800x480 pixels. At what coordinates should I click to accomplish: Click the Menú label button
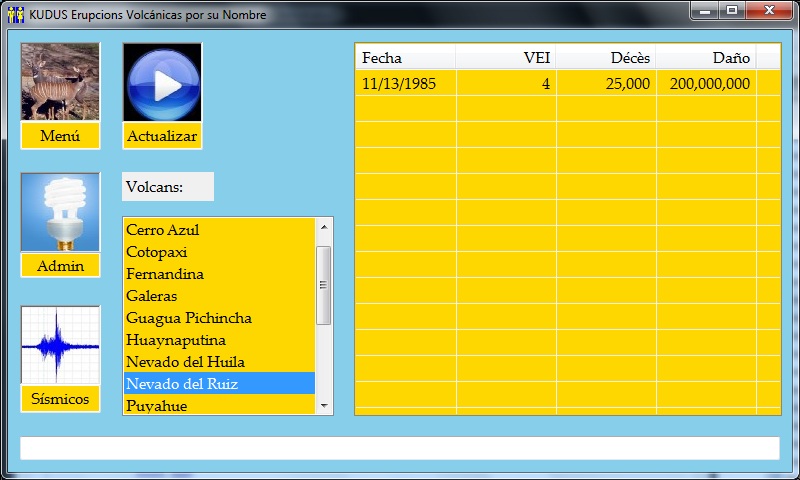(60, 136)
